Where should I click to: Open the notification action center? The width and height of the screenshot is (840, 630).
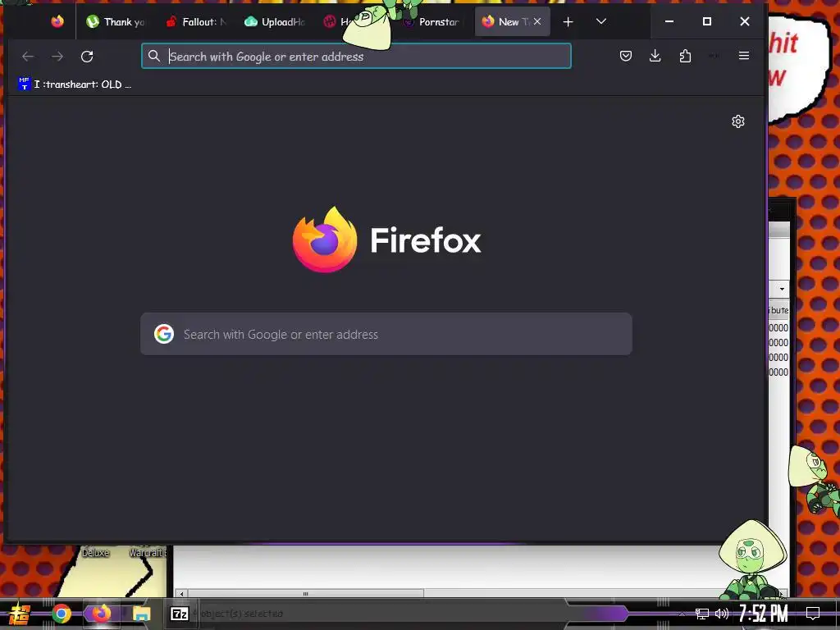813,614
